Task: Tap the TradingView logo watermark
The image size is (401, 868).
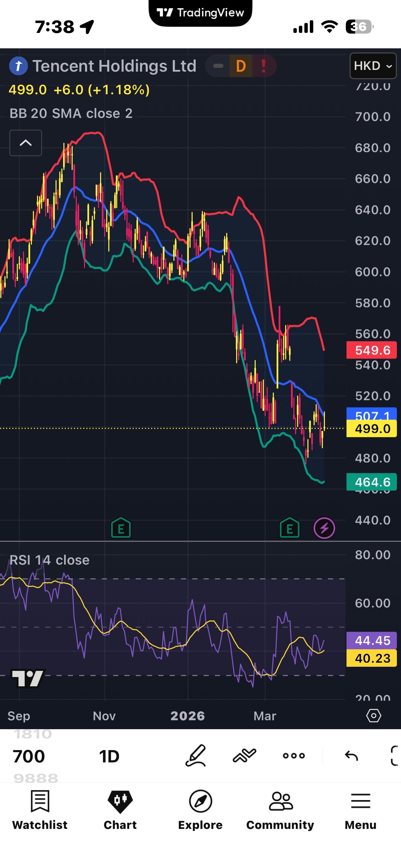Action: 27,678
